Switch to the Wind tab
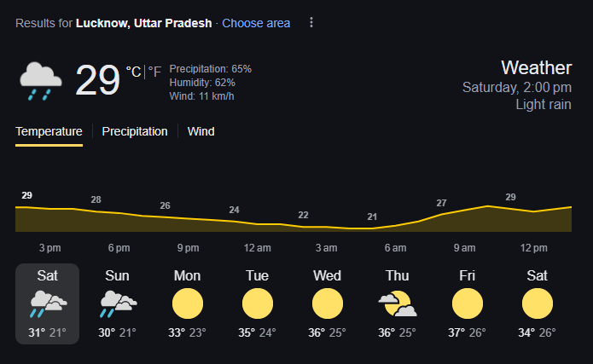 [x=201, y=131]
